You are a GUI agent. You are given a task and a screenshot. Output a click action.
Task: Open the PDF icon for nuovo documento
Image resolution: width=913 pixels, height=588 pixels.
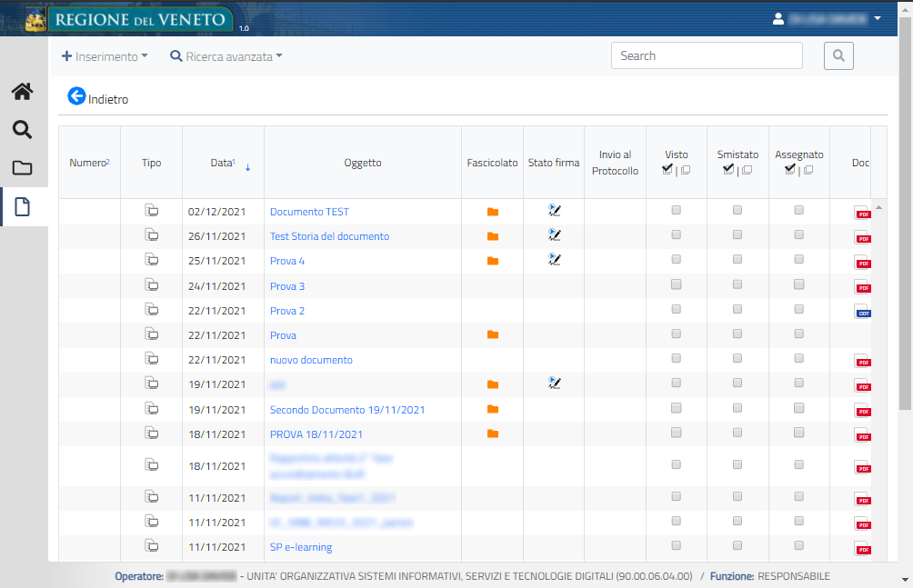click(x=862, y=362)
